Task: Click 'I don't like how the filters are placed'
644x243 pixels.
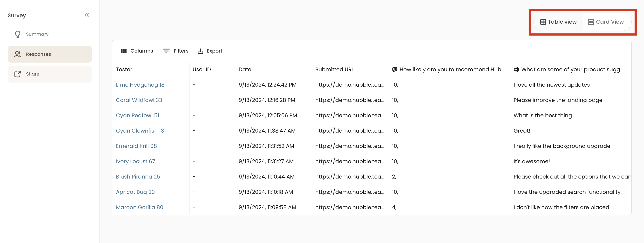Action: point(561,207)
